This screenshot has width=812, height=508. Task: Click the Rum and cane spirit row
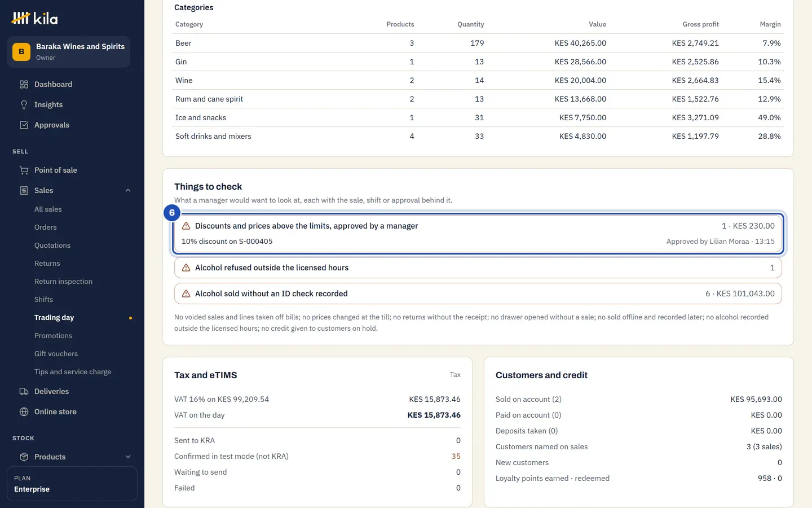tap(478, 99)
